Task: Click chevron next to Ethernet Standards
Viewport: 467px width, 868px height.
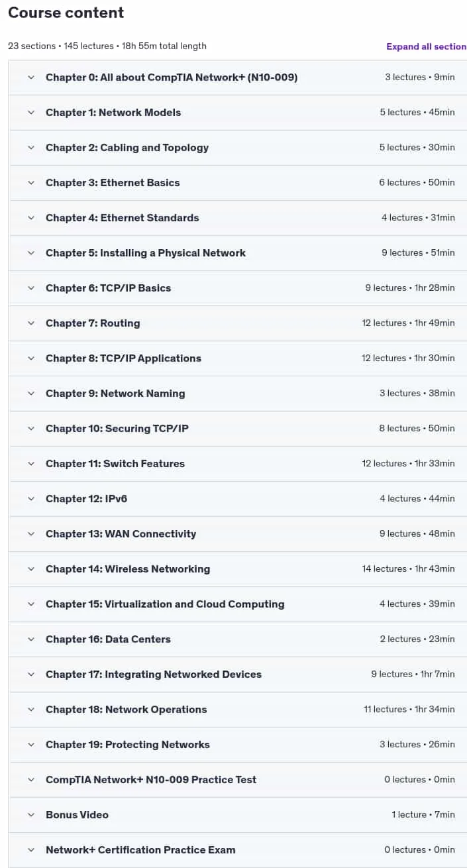Action: click(30, 218)
